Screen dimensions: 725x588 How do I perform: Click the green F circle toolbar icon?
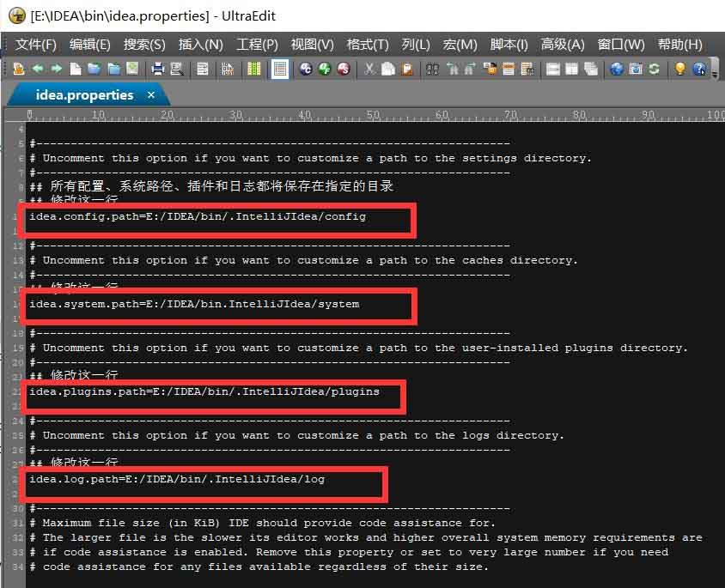tap(325, 70)
